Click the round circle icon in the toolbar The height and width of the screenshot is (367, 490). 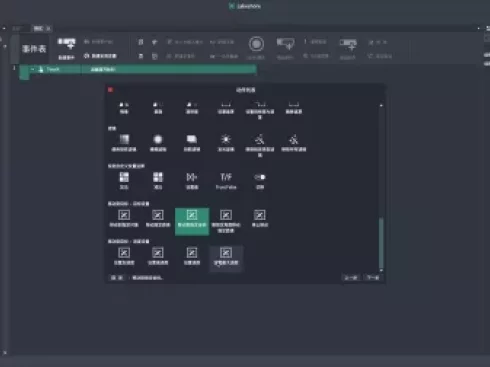click(256, 44)
